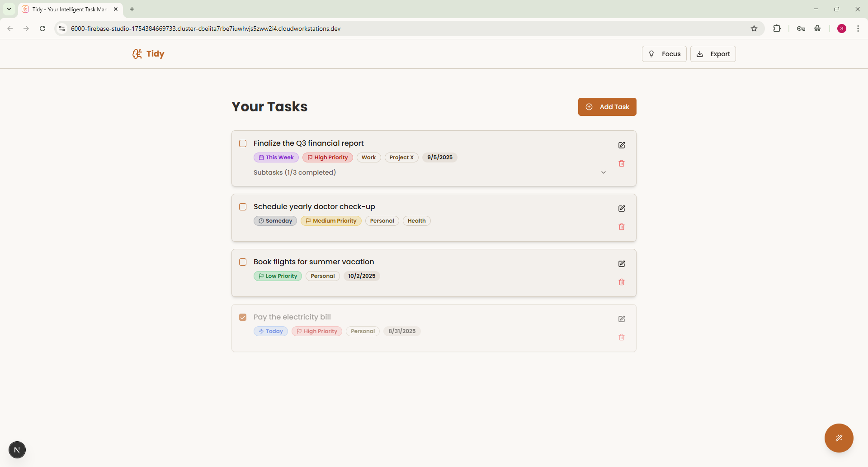Expand the subtasks chevron on Q3 report
This screenshot has height=467, width=868.
pos(603,172)
